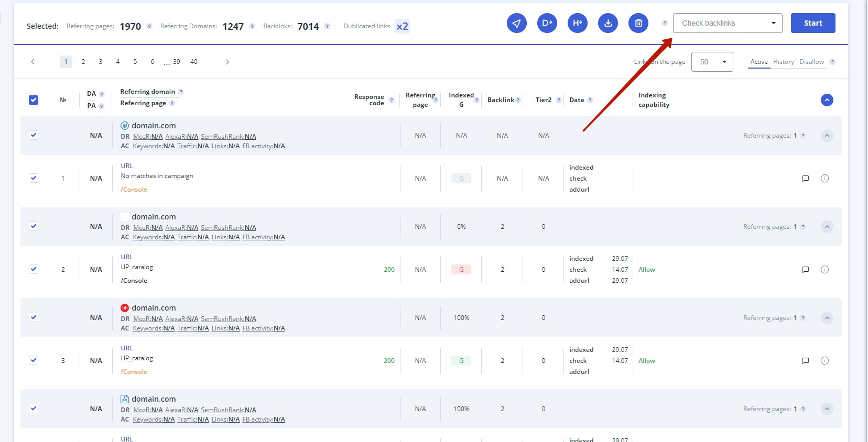Toggle checkbox for row number 2
The width and height of the screenshot is (868, 442).
[x=34, y=269]
